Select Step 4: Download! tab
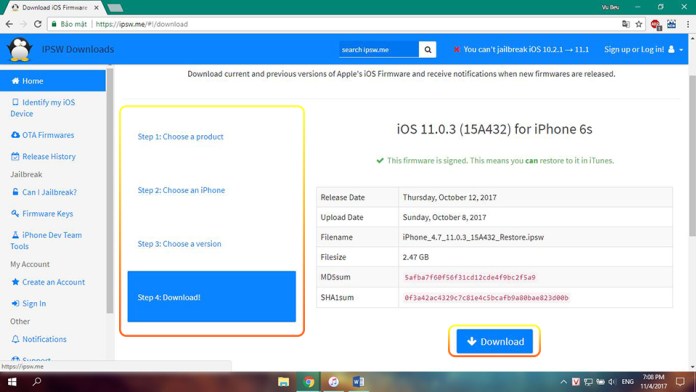This screenshot has height=392, width=696. point(211,297)
